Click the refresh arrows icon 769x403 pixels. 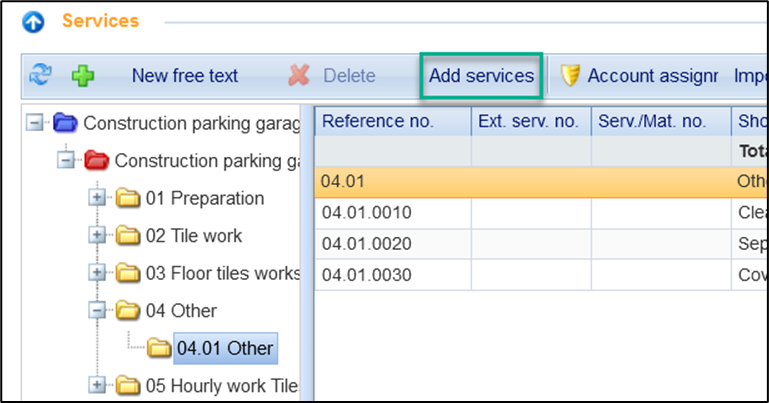click(x=41, y=75)
